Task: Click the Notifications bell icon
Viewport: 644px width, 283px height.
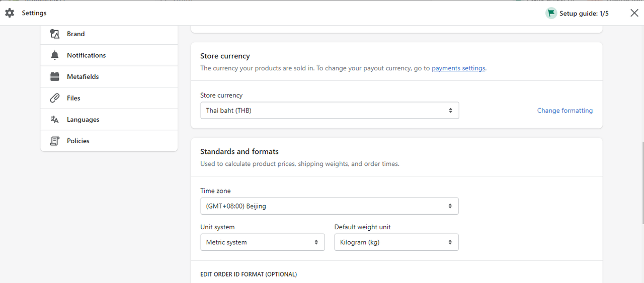Action: coord(55,55)
